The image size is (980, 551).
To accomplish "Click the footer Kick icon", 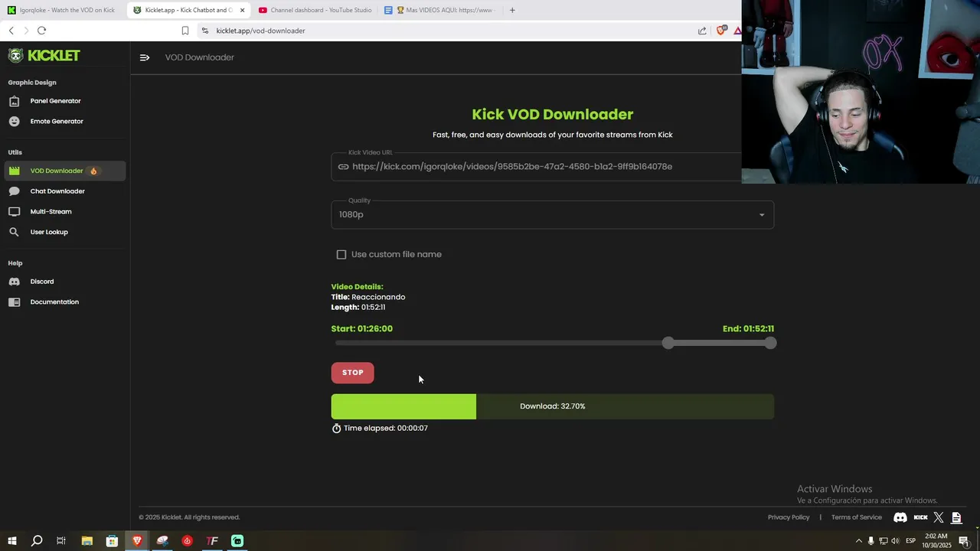I will [x=921, y=517].
